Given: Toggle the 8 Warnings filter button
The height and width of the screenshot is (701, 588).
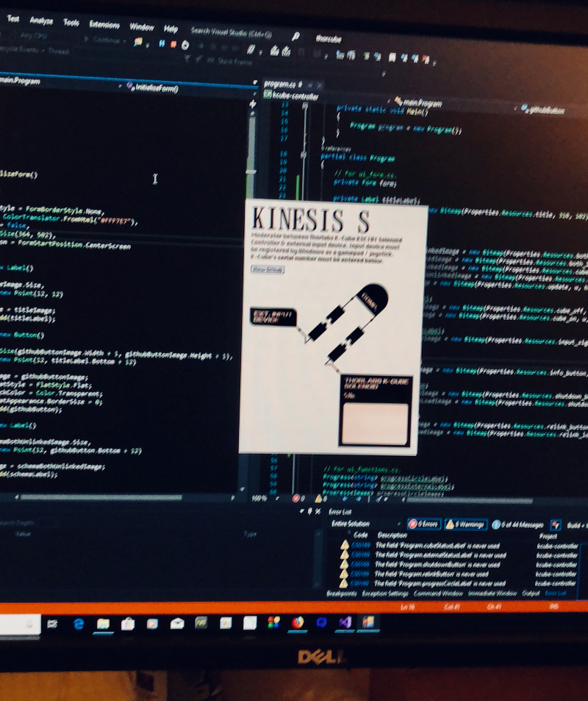Looking at the screenshot, I should [467, 524].
